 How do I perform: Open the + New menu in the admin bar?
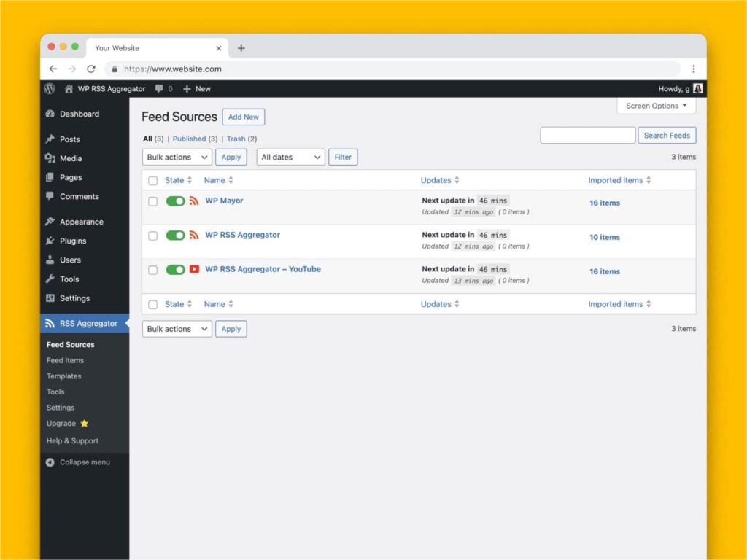pyautogui.click(x=196, y=88)
